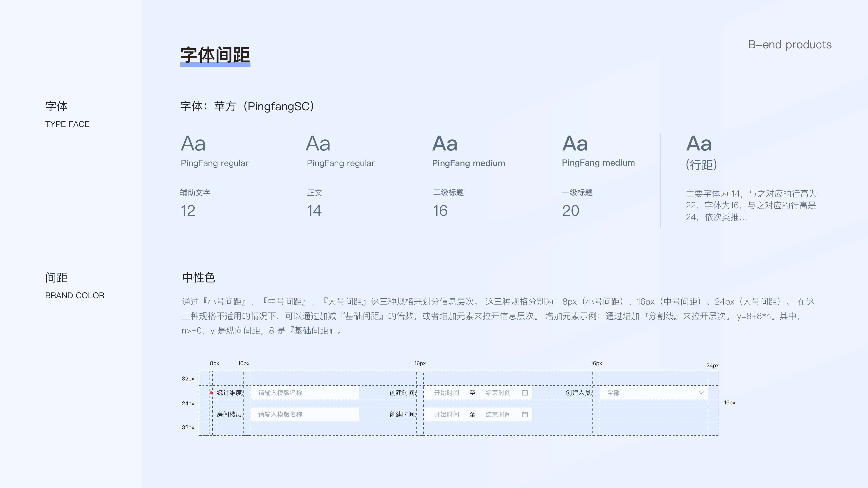868x488 pixels.
Task: Click the TYPE FACE sidebar label
Action: pos(67,124)
